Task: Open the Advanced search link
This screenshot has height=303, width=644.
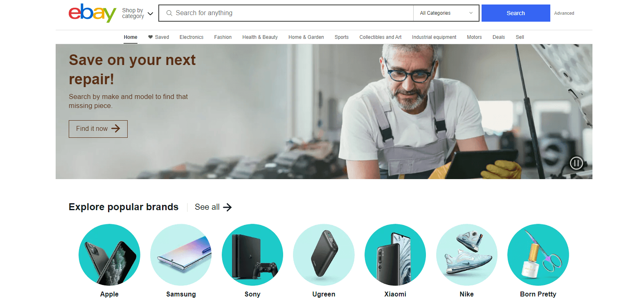Action: pos(564,13)
